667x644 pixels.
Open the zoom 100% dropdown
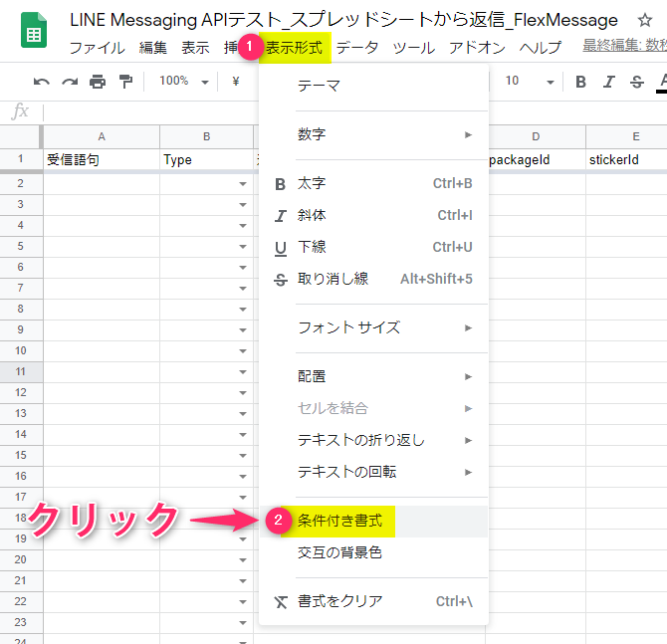[x=183, y=81]
